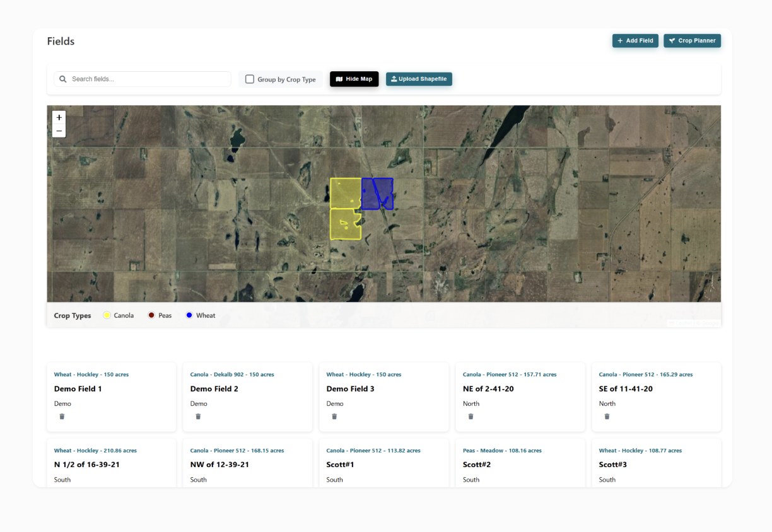Viewport: 772px width, 532px height.
Task: Click the delete icon for Demo Field 2
Action: pyautogui.click(x=198, y=416)
